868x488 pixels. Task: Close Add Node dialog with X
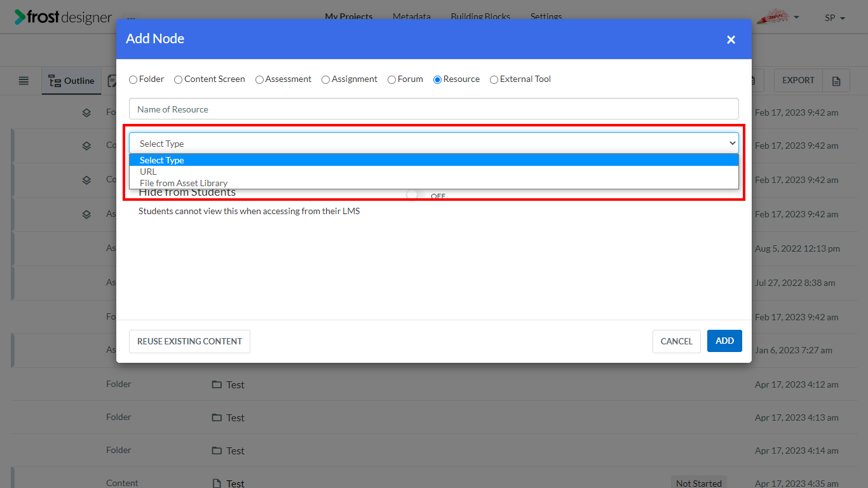[731, 39]
